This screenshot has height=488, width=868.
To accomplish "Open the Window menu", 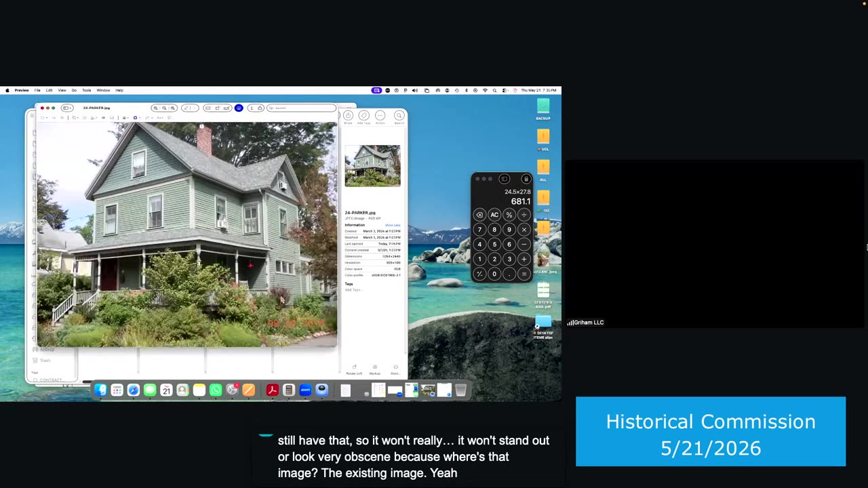I will coord(103,90).
